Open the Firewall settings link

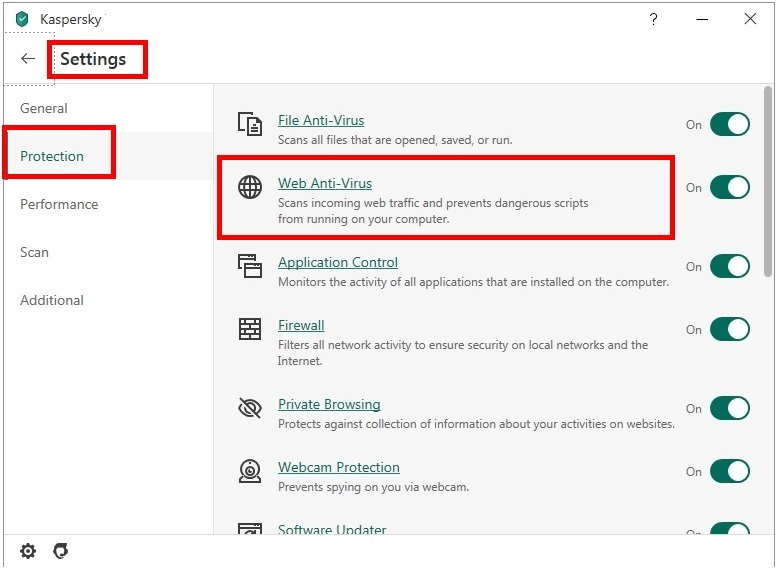coord(301,325)
